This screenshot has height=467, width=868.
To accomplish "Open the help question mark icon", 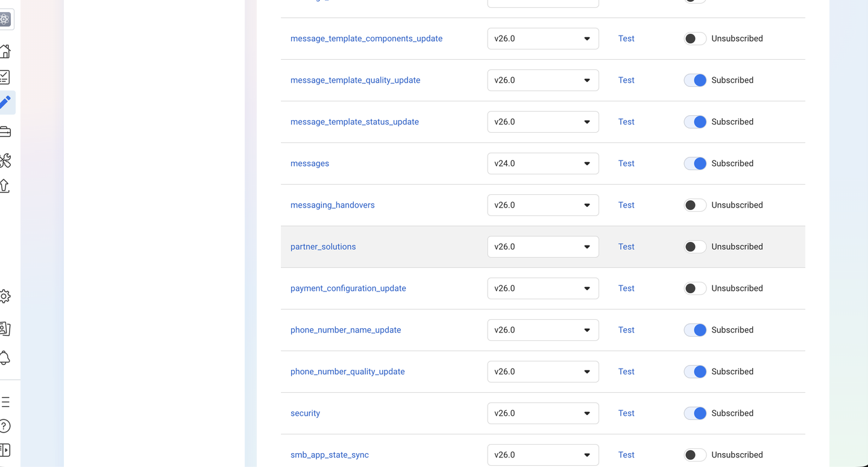I will 5,426.
